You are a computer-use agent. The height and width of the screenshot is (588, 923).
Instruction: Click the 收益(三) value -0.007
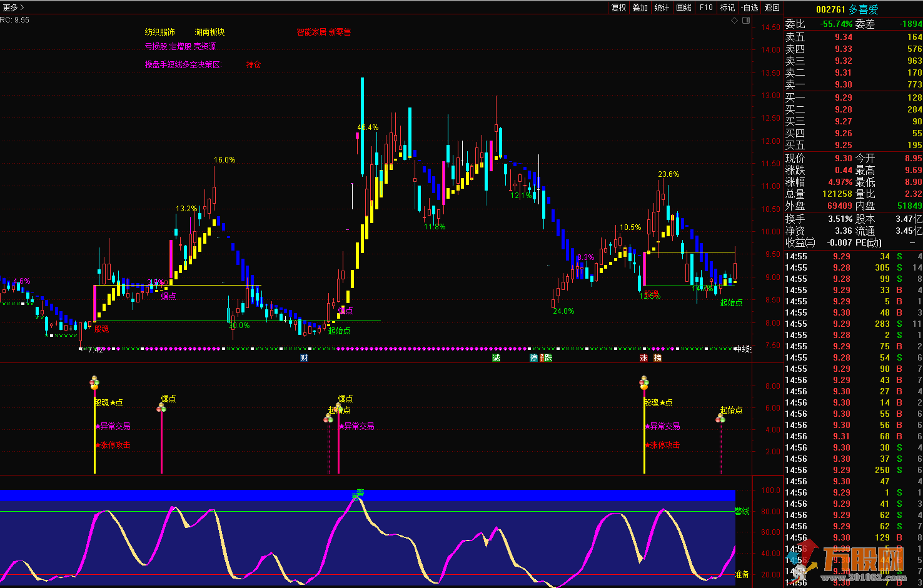coord(839,242)
